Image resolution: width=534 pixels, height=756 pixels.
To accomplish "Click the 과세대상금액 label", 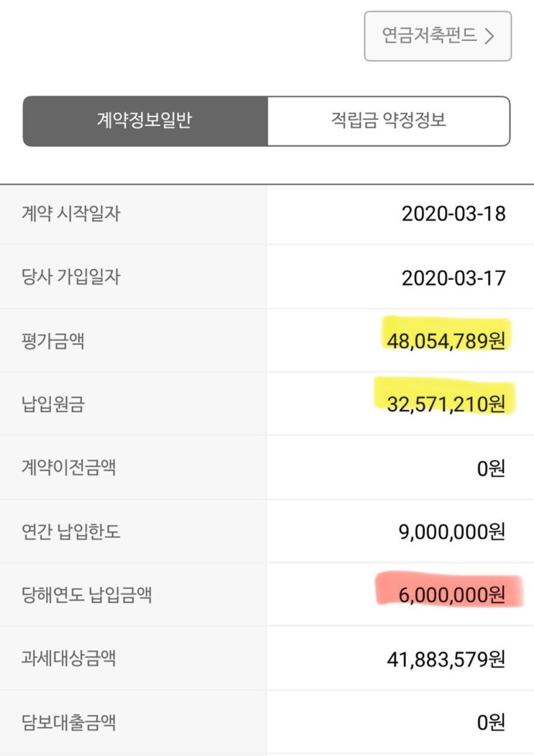I will [68, 658].
